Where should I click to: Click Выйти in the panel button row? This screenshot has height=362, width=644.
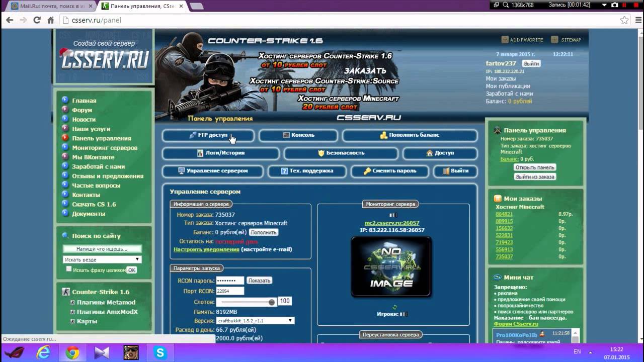455,171
